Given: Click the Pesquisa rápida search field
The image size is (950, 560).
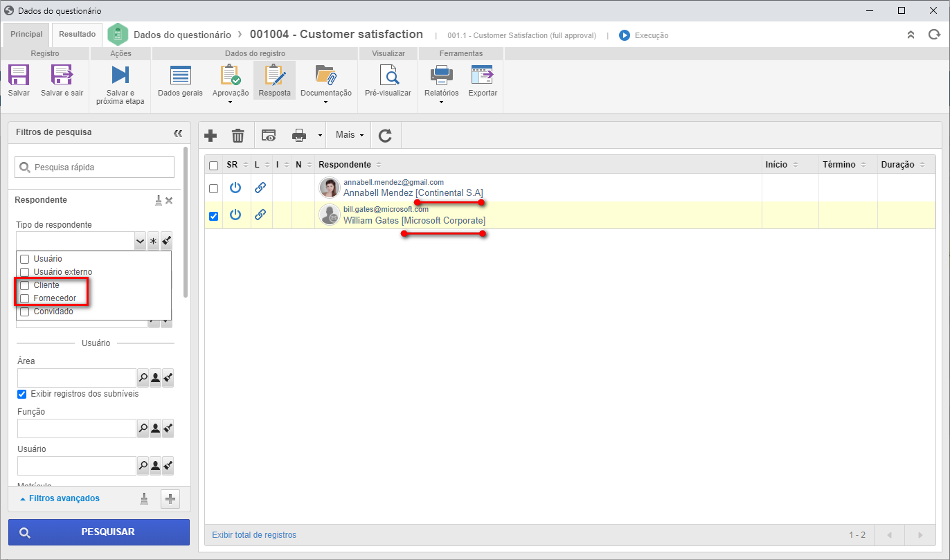Looking at the screenshot, I should pos(95,167).
